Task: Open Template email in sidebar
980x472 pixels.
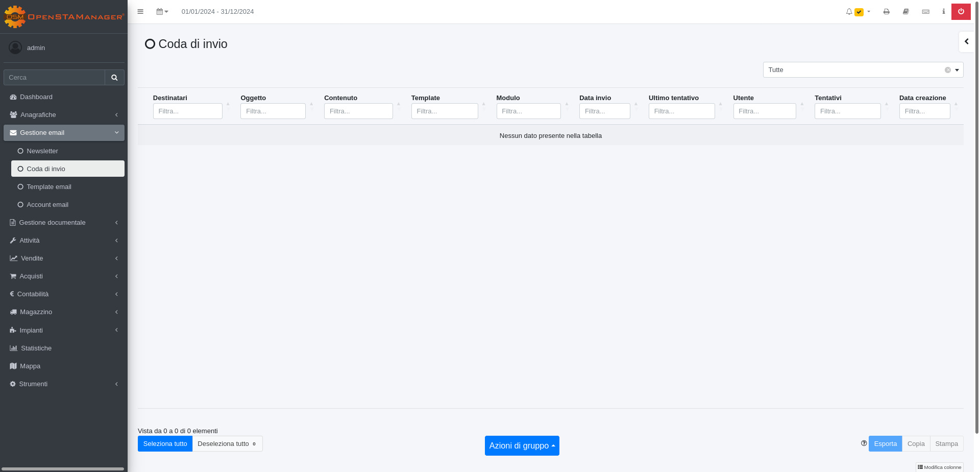Action: click(49, 187)
